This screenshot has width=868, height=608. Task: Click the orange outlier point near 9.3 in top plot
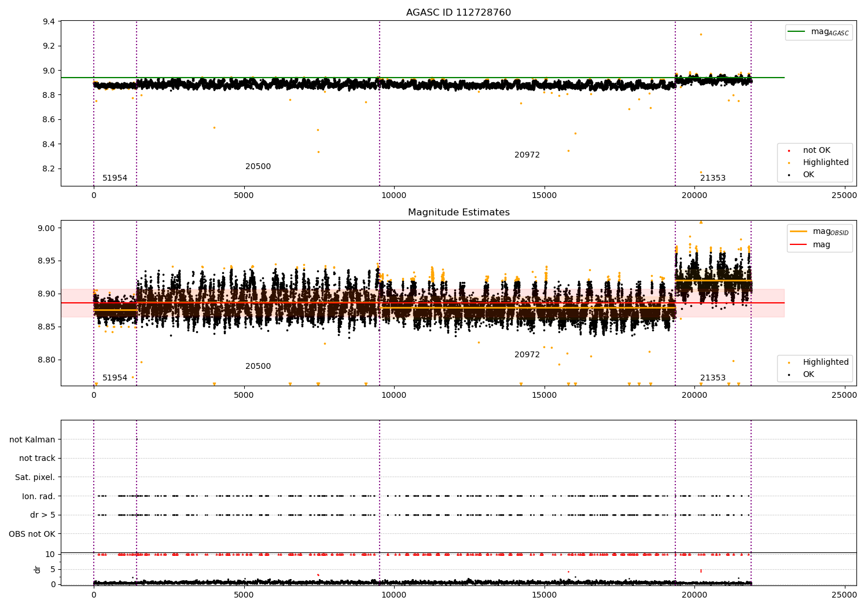(x=701, y=34)
